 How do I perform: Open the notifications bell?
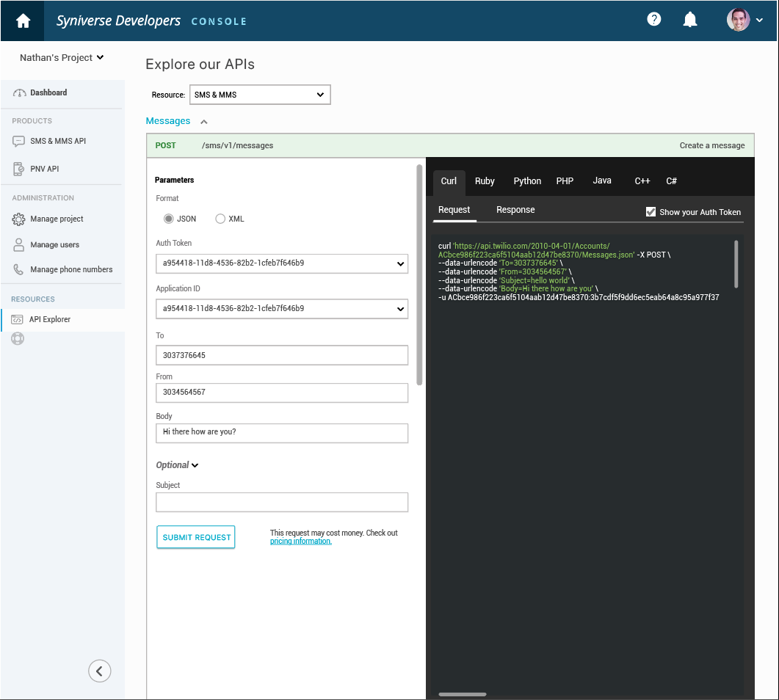point(689,20)
